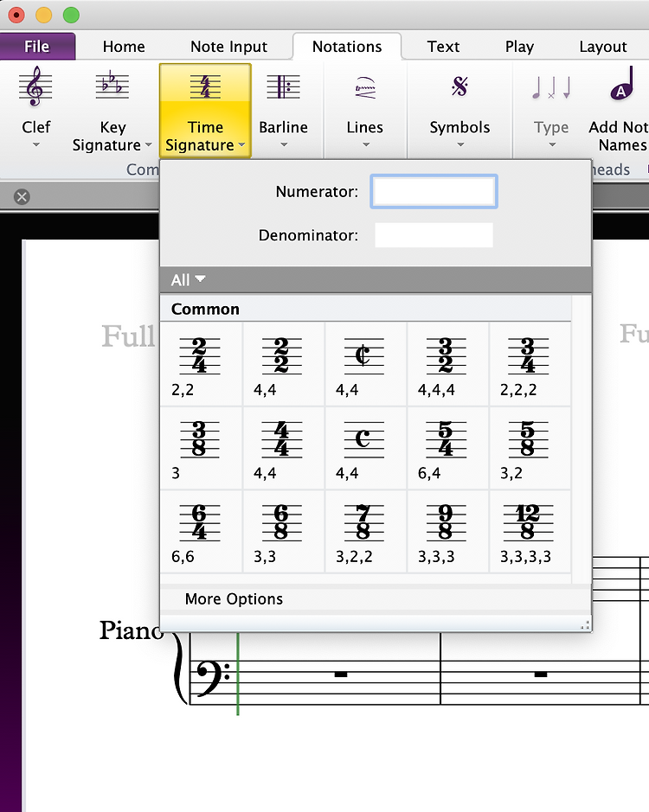Switch to the Layout tab
The height and width of the screenshot is (812, 649).
603,47
